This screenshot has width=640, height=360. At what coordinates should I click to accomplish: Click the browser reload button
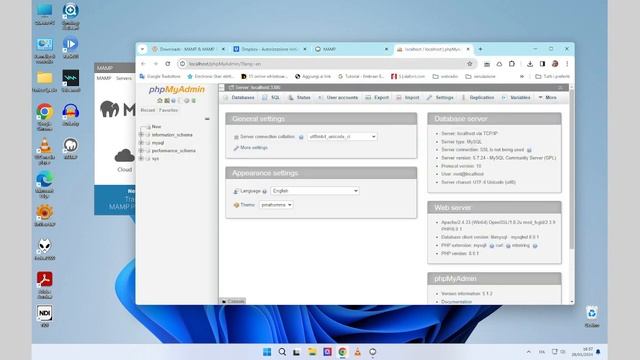coord(168,64)
